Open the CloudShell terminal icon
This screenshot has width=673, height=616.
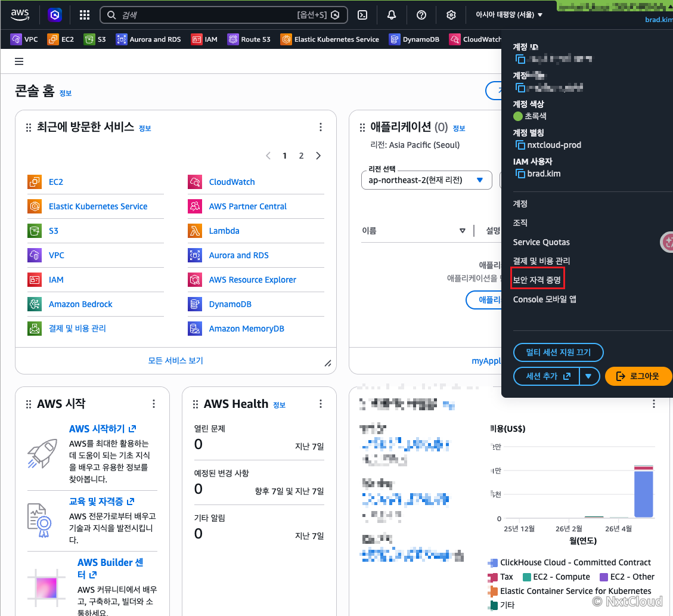(x=362, y=15)
